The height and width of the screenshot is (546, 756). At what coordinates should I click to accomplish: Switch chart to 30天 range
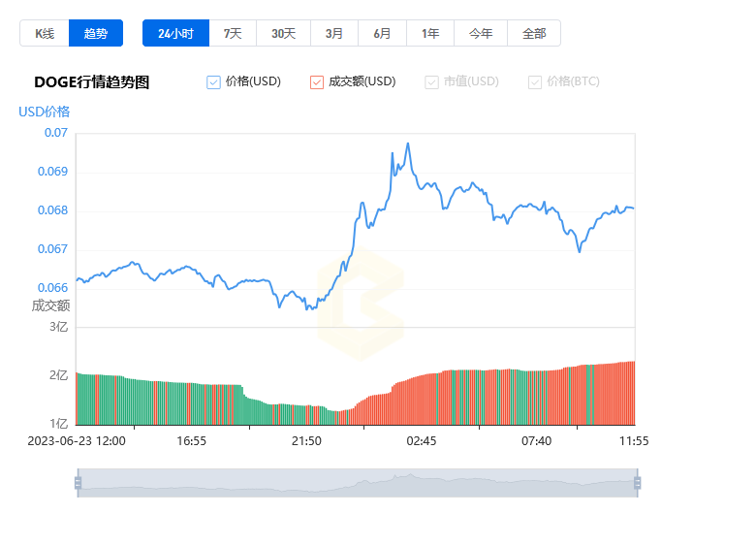click(x=283, y=33)
